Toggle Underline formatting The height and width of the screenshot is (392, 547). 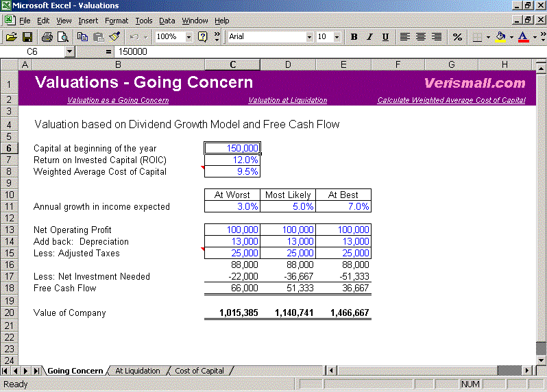(x=385, y=36)
